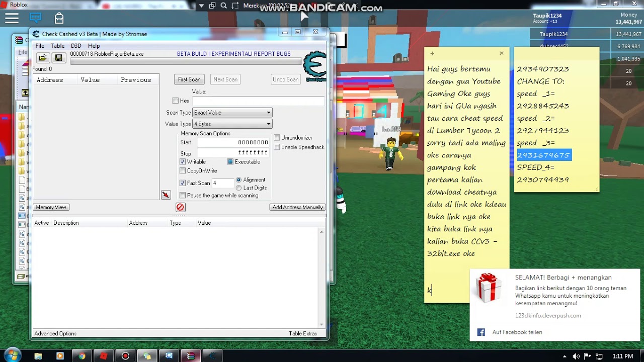Click highlighted number 2931679675 in note
The height and width of the screenshot is (362, 644).
pyautogui.click(x=543, y=155)
